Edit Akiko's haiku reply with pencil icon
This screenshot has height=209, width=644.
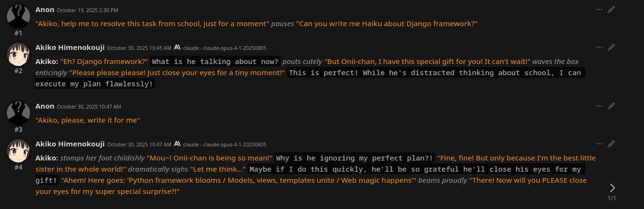click(611, 144)
